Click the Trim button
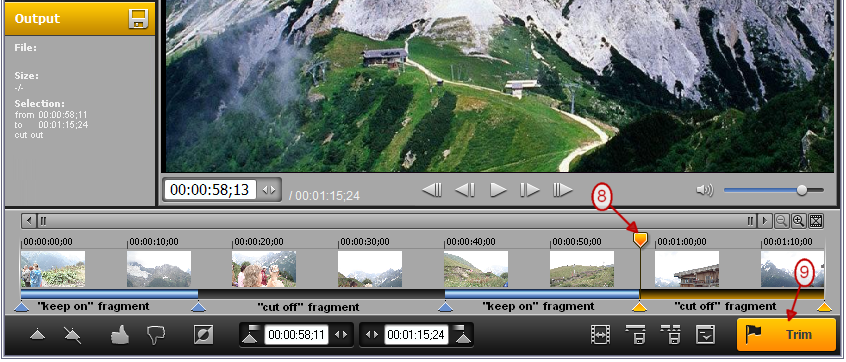This screenshot has height=362, width=846. click(x=786, y=334)
